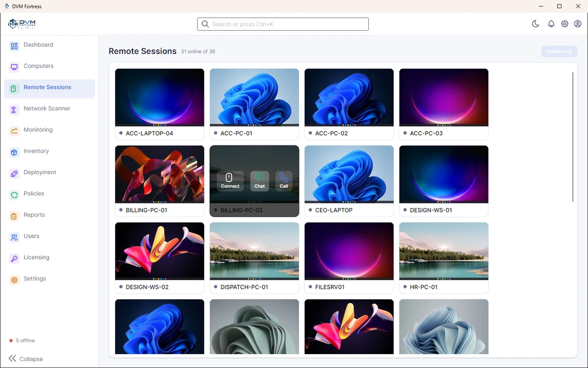Screen dimensions: 588x368
Task: Click the sidebar Settings gear icon
Action: [x=14, y=280]
